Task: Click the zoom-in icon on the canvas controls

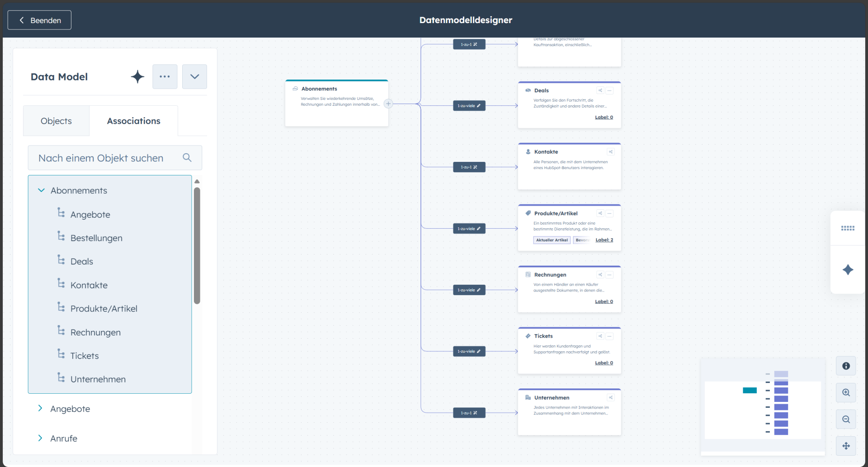Action: coord(846,393)
